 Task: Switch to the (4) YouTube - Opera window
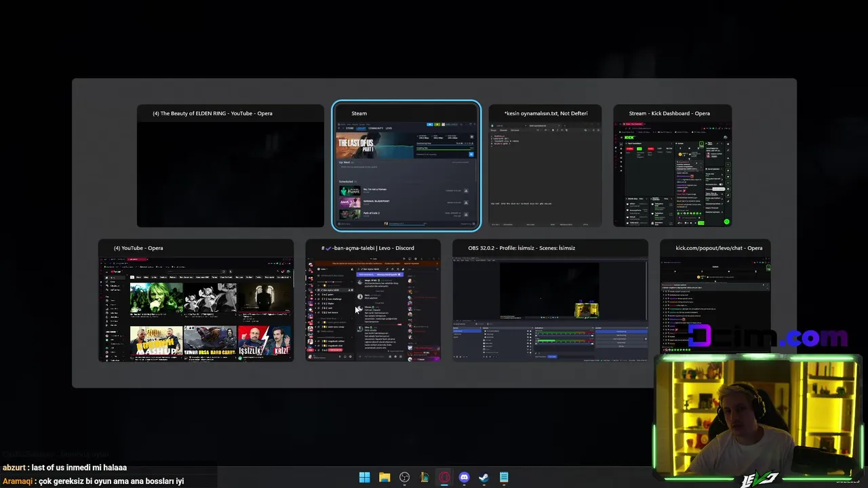click(x=196, y=300)
